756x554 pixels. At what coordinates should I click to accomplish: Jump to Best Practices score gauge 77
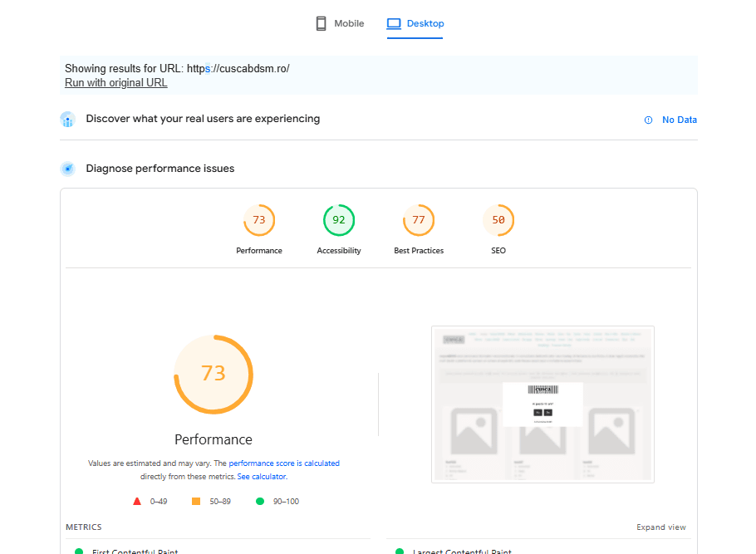point(419,220)
